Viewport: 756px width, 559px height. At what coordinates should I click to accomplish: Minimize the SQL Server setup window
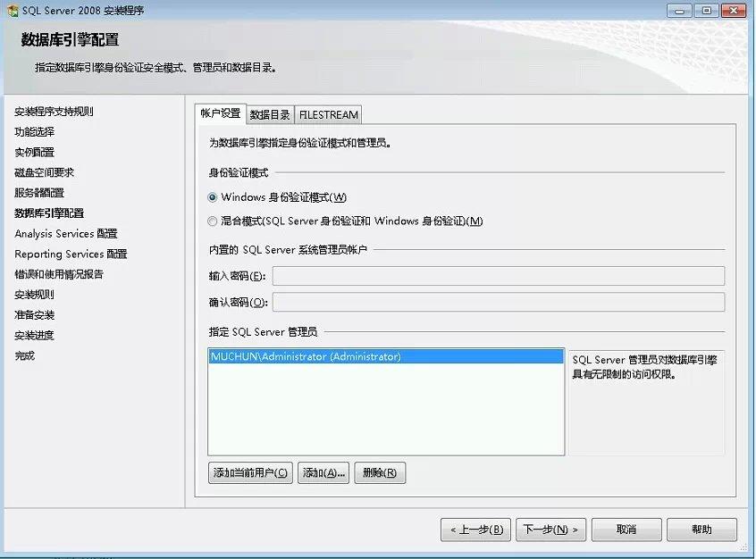(680, 10)
